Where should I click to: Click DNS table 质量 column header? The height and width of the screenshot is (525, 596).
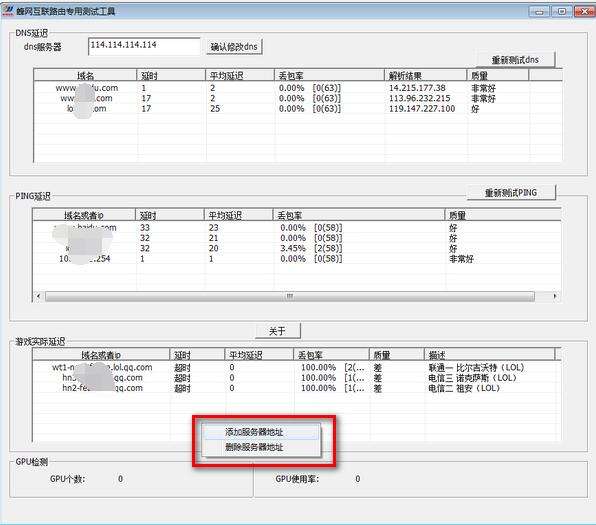click(498, 75)
